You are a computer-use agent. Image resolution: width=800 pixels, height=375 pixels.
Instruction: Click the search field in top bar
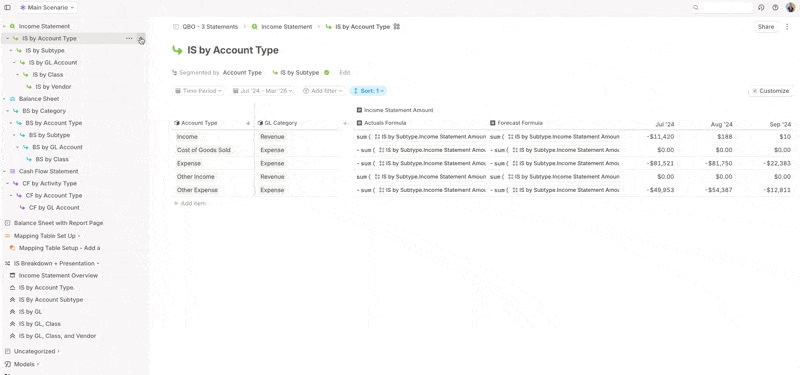pyautogui.click(x=722, y=8)
